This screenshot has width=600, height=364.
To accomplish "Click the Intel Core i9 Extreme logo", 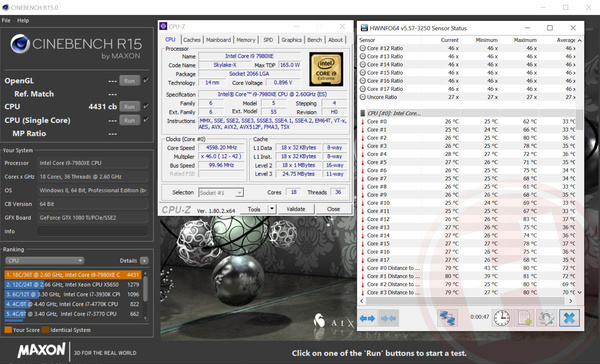I will [326, 69].
